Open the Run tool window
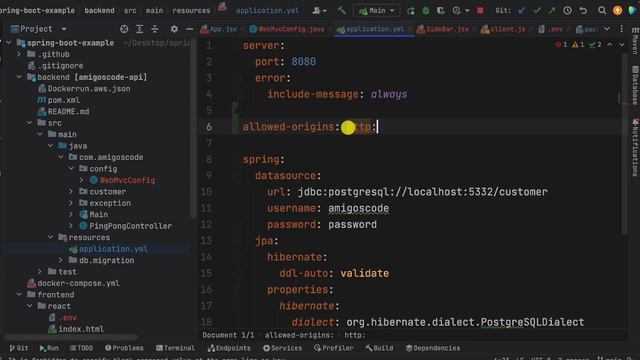This screenshot has height=360, width=640. point(49,348)
